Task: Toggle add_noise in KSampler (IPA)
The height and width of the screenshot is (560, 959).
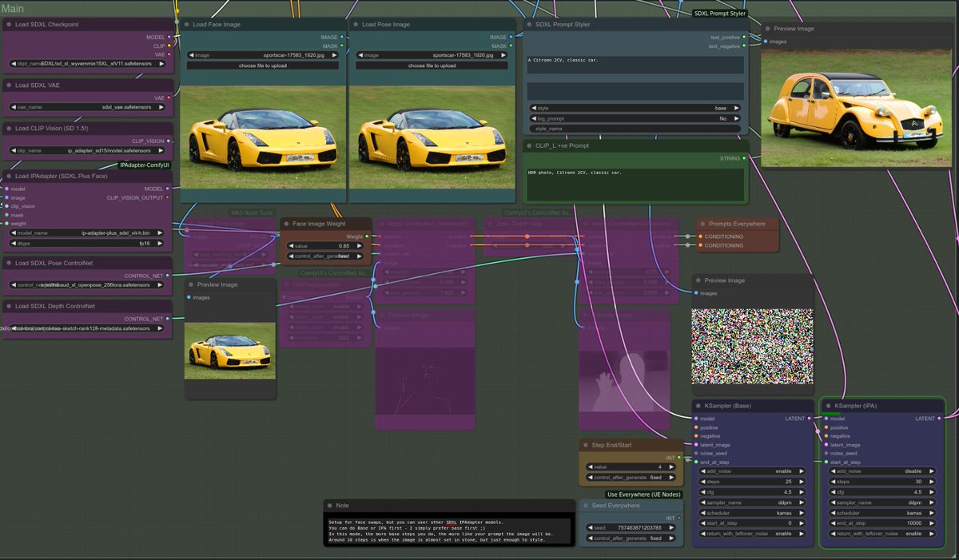Action: pos(881,471)
